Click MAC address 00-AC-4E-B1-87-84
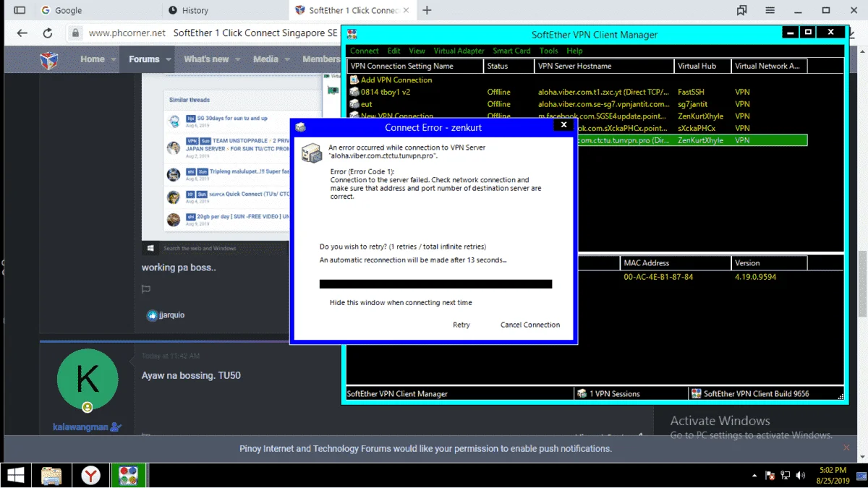Viewport: 868px width, 488px height. tap(658, 277)
